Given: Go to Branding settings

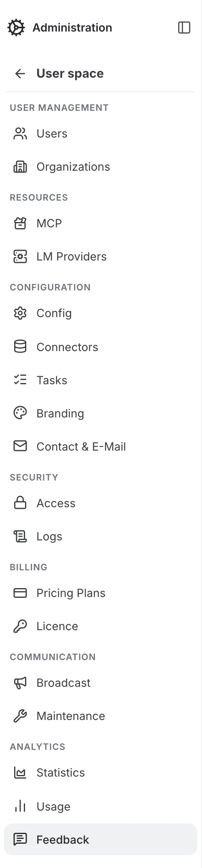Looking at the screenshot, I should point(101,413).
